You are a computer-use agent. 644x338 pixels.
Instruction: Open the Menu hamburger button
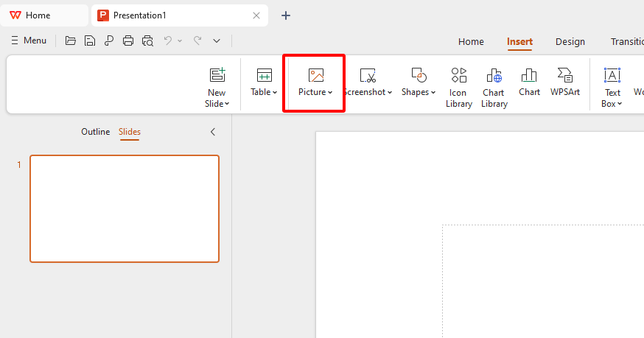click(28, 41)
